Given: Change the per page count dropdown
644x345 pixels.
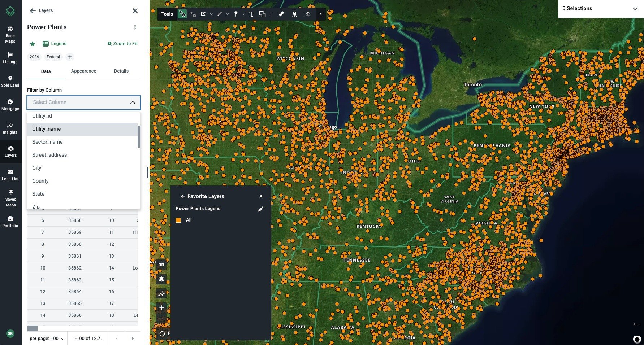Looking at the screenshot, I should [47, 339].
